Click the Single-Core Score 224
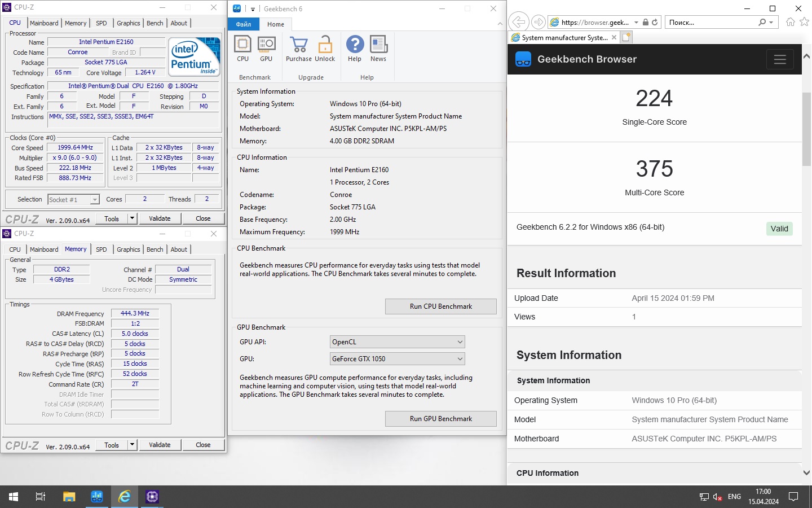The width and height of the screenshot is (812, 508). coord(654,98)
